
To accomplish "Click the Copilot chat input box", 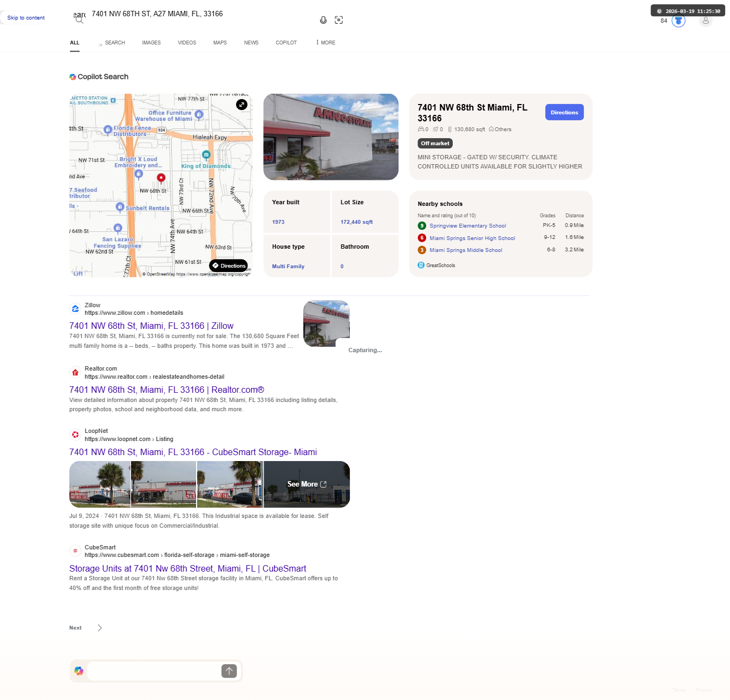I will (154, 671).
